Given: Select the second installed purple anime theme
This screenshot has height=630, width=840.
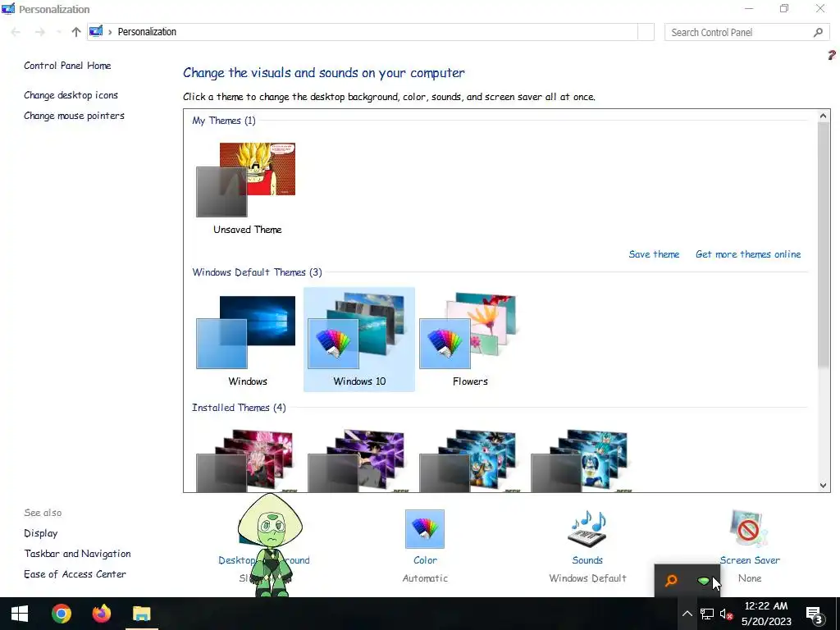Looking at the screenshot, I should click(358, 459).
